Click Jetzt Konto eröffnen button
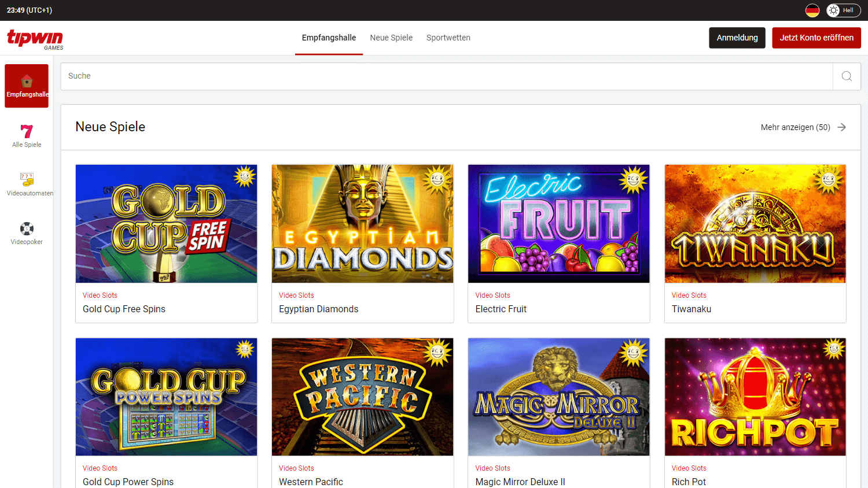The width and height of the screenshot is (868, 488). 816,38
